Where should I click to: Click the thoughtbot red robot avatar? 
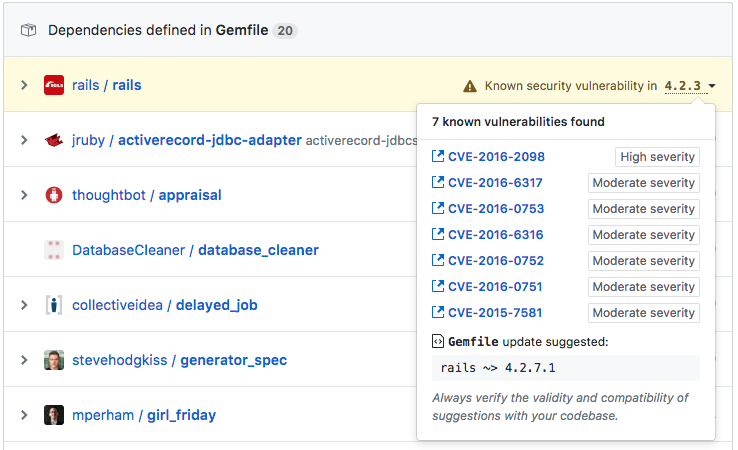click(54, 195)
